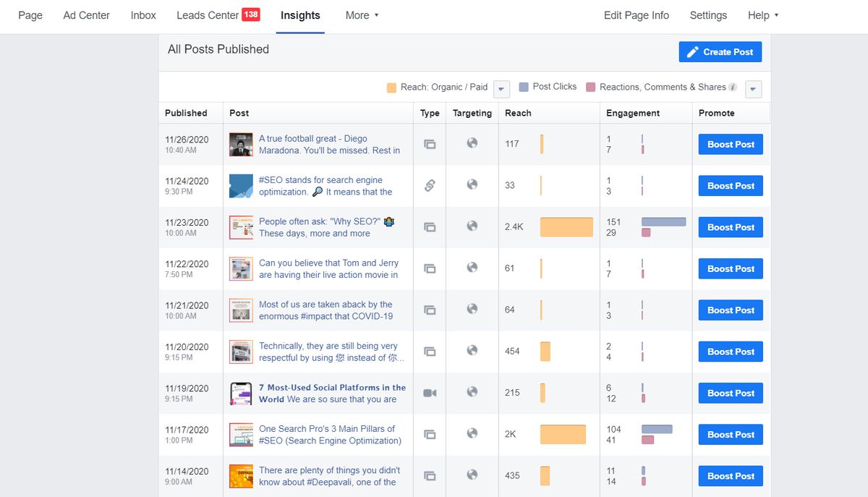Open the One Search Pro's 3 Main Pillars post

click(330, 435)
